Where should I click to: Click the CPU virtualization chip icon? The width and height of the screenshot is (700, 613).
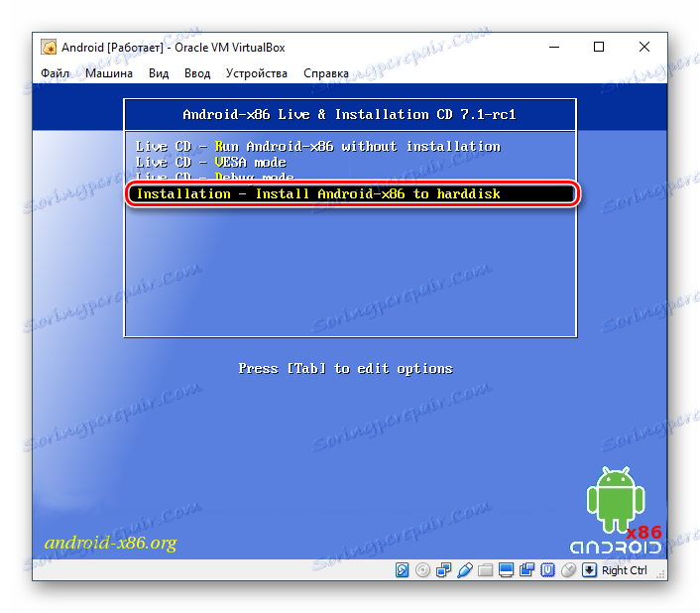(x=547, y=570)
